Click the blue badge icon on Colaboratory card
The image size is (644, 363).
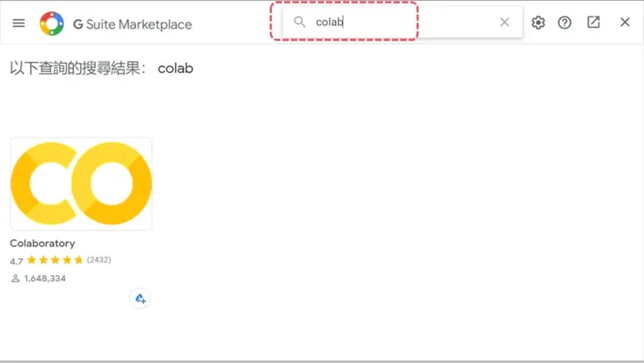140,299
